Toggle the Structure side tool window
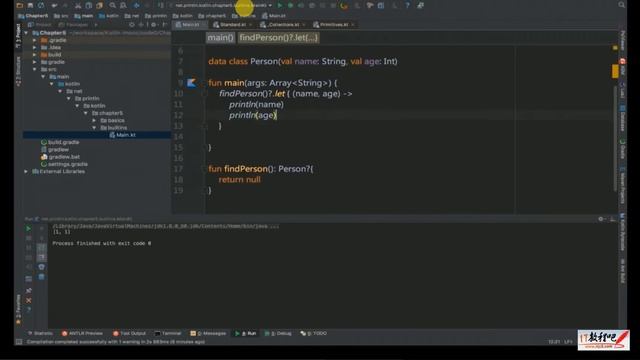Screen dimensions: 640x360 [x=18, y=71]
